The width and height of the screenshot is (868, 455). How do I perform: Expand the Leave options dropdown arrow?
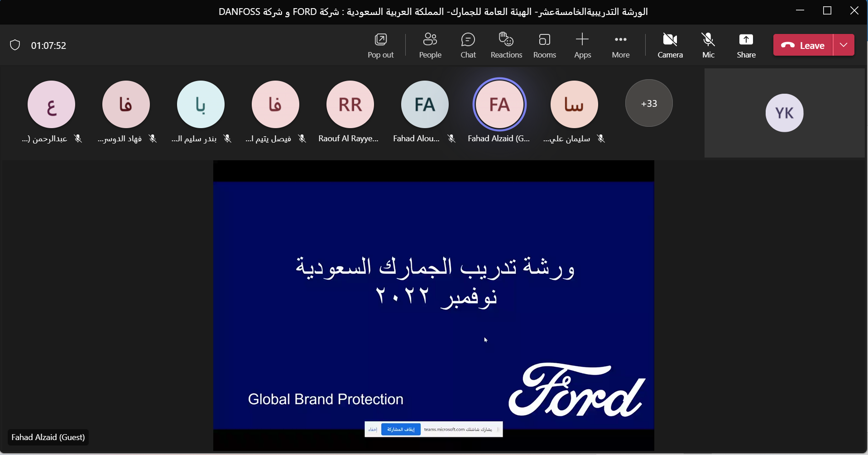point(844,45)
